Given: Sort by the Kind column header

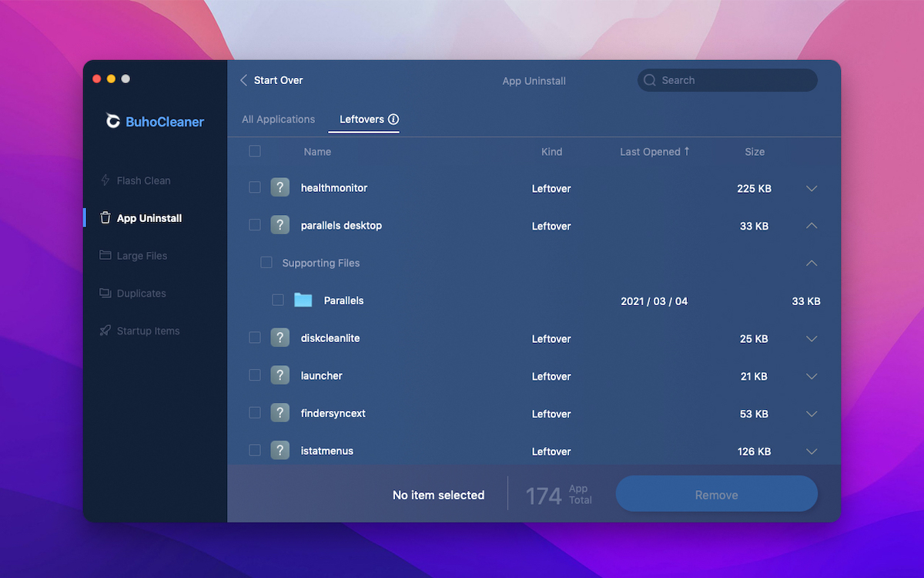Looking at the screenshot, I should [x=552, y=152].
